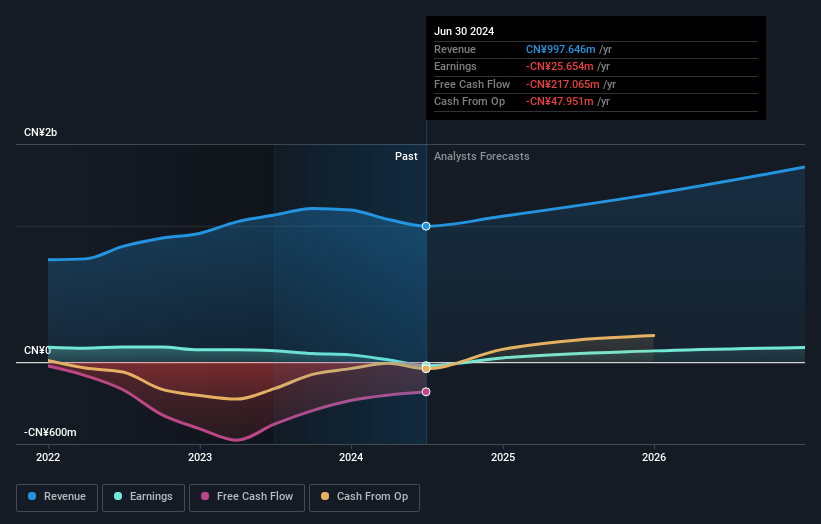Click the CN¥2b y-axis label

[x=40, y=132]
